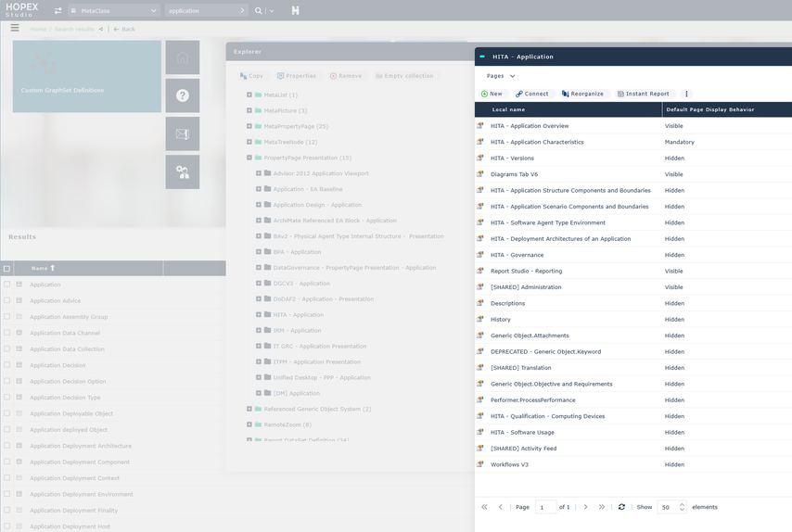Click the refresh icon in pagination bar
792x532 pixels.
click(621, 507)
